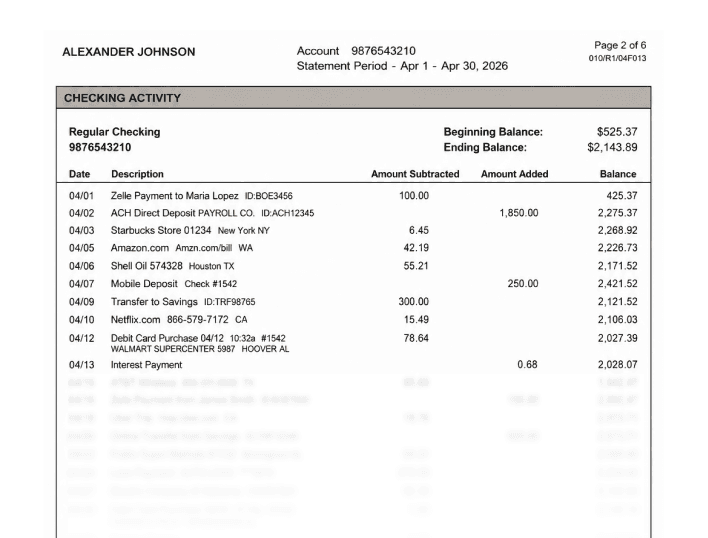The image size is (708, 538).
Task: Select account number 9876543210 in the header
Action: coord(383,51)
